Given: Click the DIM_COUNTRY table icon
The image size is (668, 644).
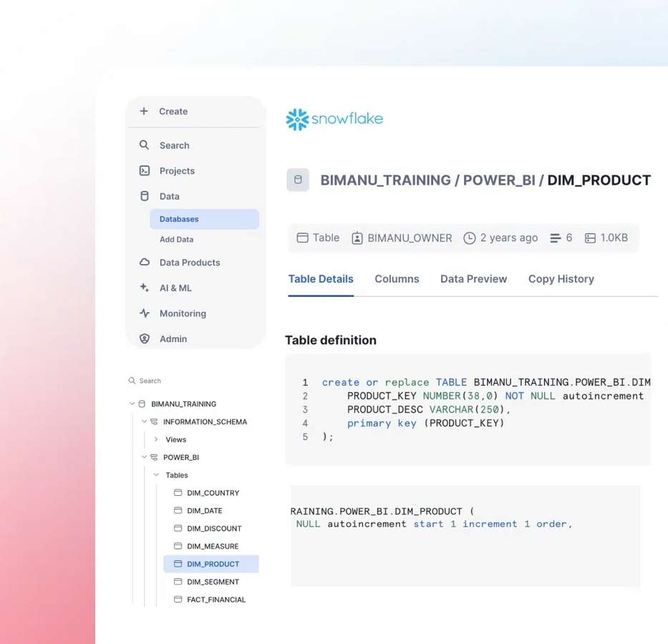Looking at the screenshot, I should click(x=178, y=492).
